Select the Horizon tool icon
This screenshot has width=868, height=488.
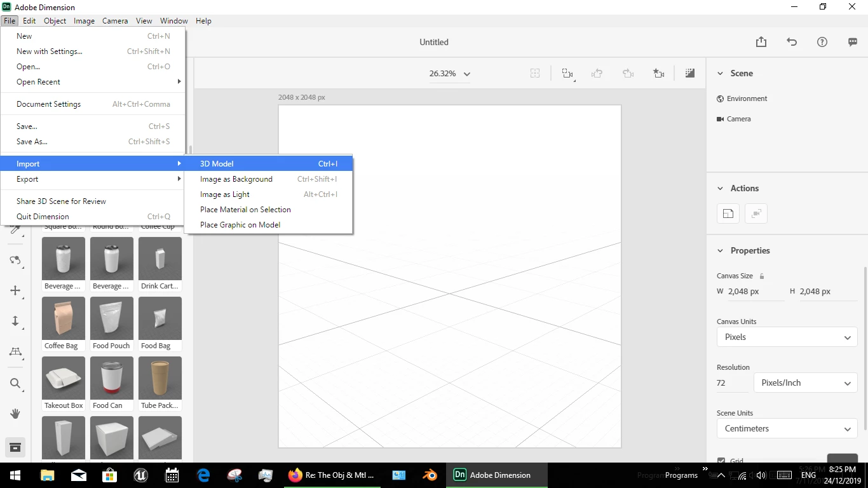point(15,351)
